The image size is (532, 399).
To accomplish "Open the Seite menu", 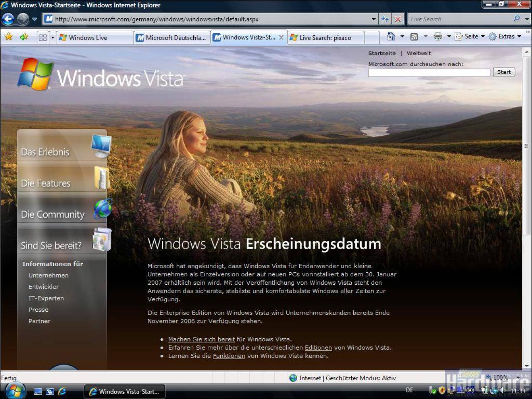I will [470, 37].
